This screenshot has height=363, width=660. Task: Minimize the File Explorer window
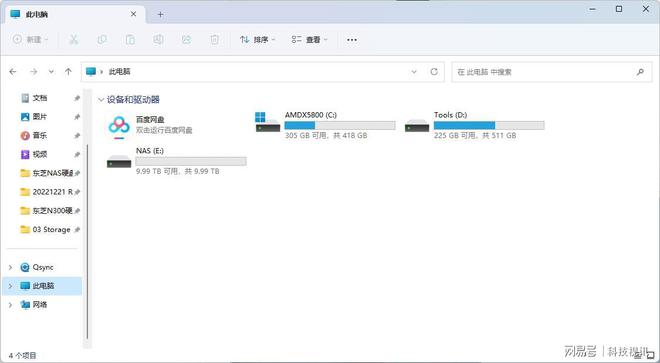pos(593,9)
